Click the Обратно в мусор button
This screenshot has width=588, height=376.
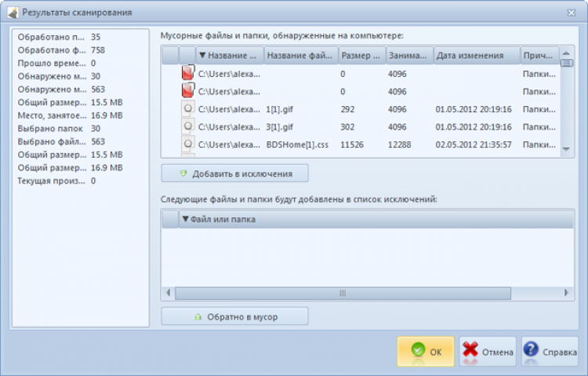tap(234, 316)
